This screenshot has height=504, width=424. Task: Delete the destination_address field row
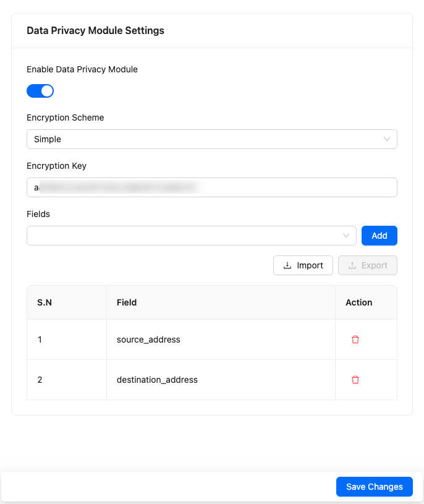[x=355, y=380]
